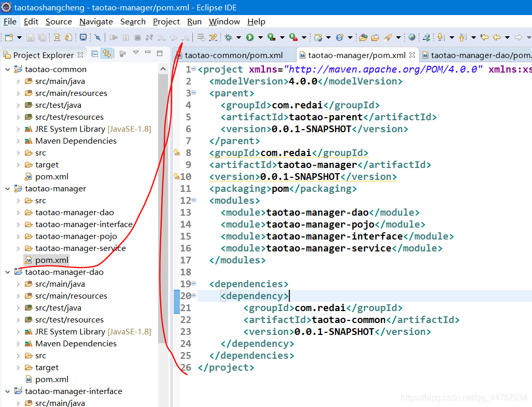
Task: Collapse the taotao-manager project node
Action: pyautogui.click(x=7, y=189)
